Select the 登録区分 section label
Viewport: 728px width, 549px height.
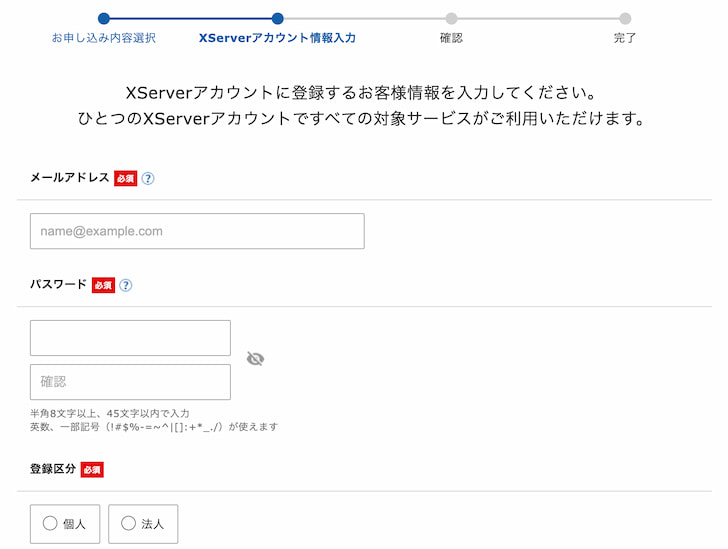point(53,469)
